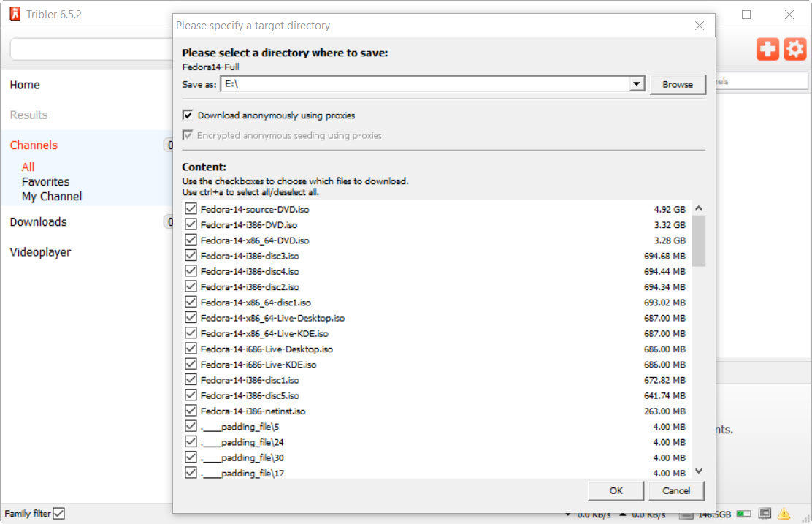The width and height of the screenshot is (812, 524).
Task: Toggle Encrypted anonymous seeding using proxies checkbox
Action: tap(188, 135)
